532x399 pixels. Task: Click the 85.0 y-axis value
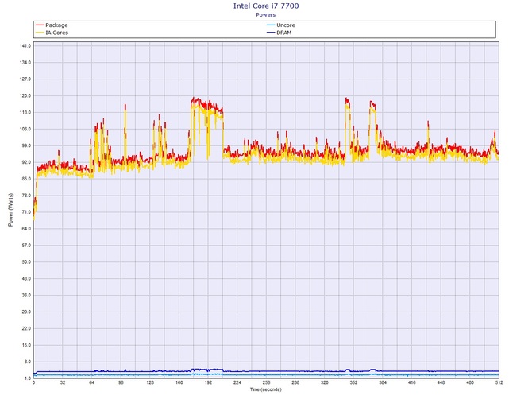[26, 179]
